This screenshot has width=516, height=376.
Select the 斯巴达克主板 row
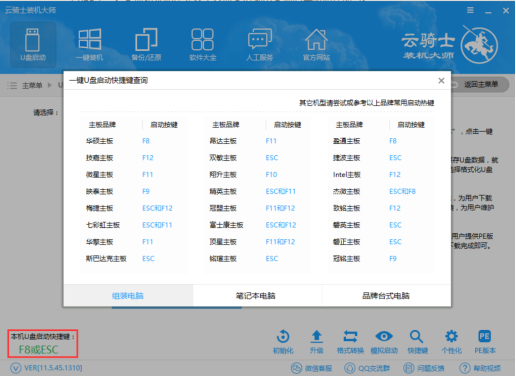pos(133,259)
